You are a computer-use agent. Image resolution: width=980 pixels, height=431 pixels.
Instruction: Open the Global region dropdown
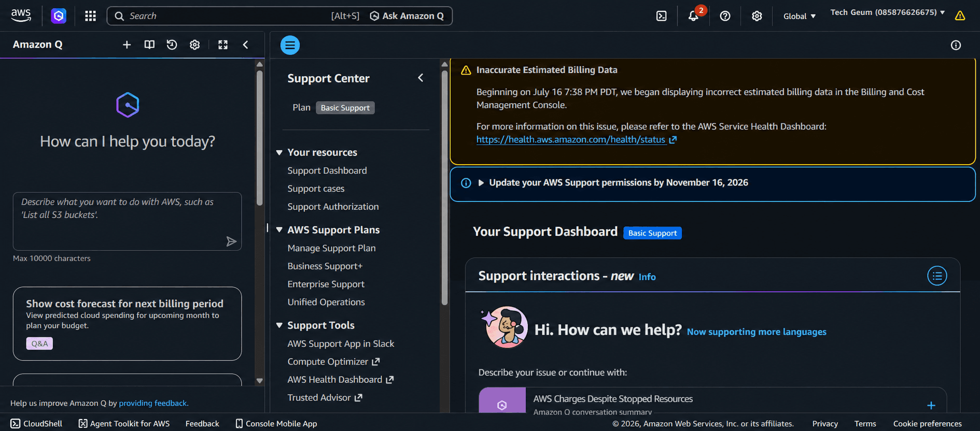pos(799,16)
